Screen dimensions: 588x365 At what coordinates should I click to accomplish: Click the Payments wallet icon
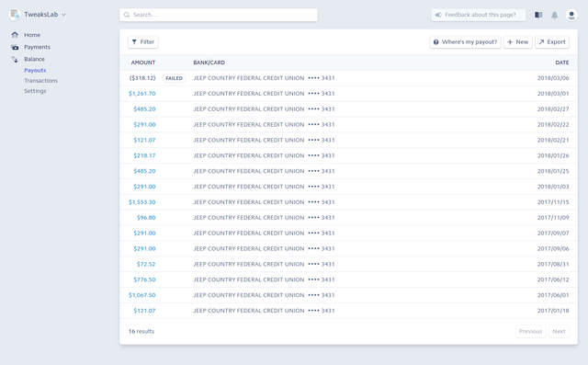click(x=15, y=47)
